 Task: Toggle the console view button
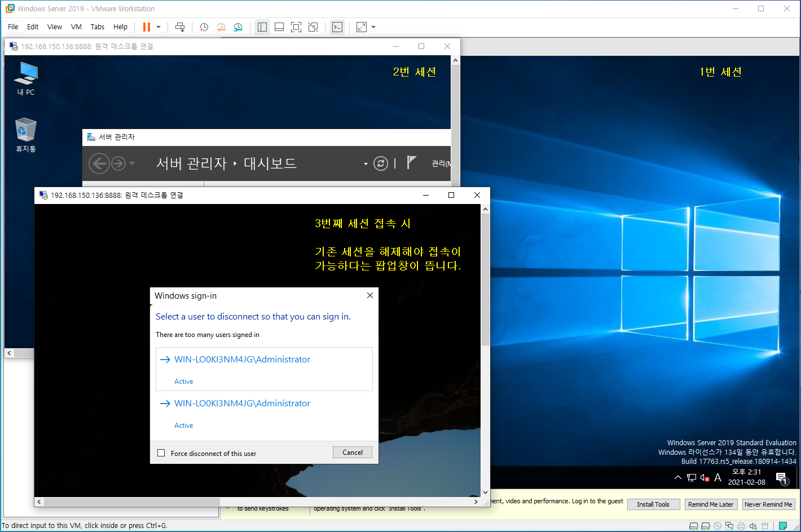(x=337, y=26)
